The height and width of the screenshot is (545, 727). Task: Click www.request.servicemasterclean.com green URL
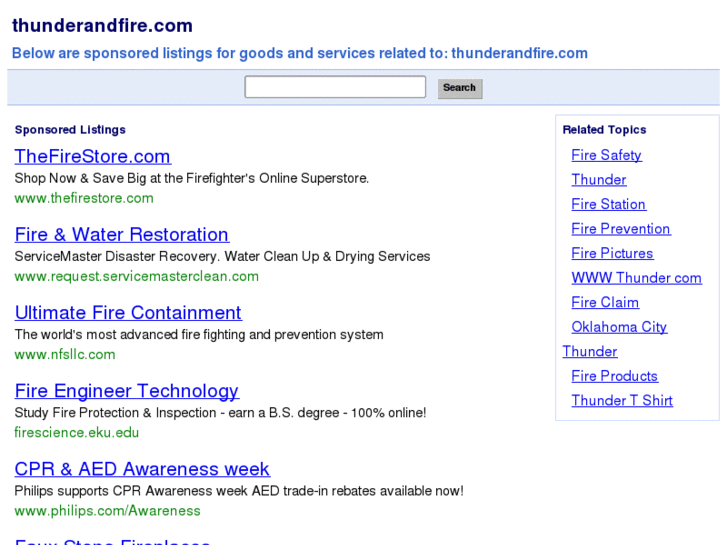tap(137, 276)
